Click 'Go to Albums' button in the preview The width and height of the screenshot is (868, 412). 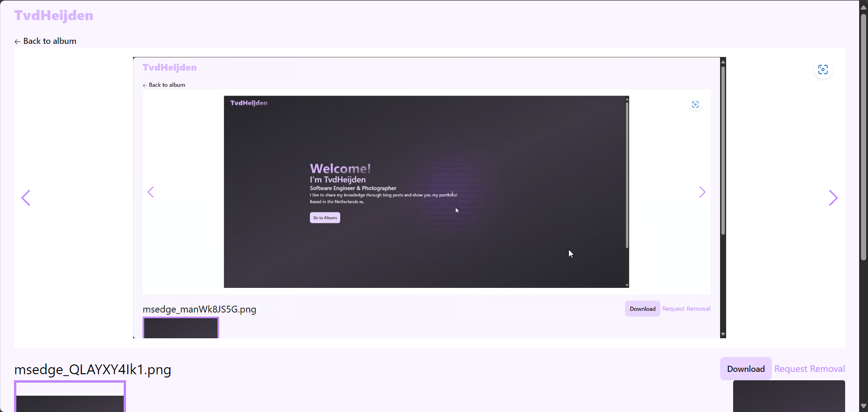(325, 218)
